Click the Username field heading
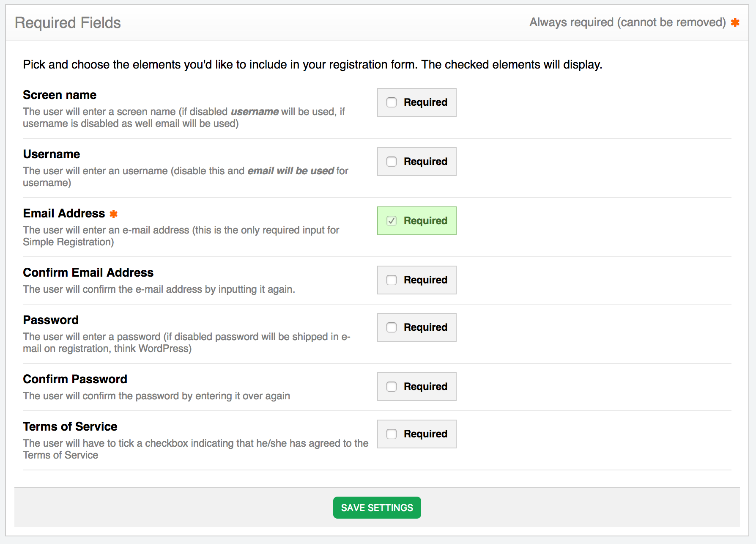This screenshot has height=544, width=756. point(52,154)
